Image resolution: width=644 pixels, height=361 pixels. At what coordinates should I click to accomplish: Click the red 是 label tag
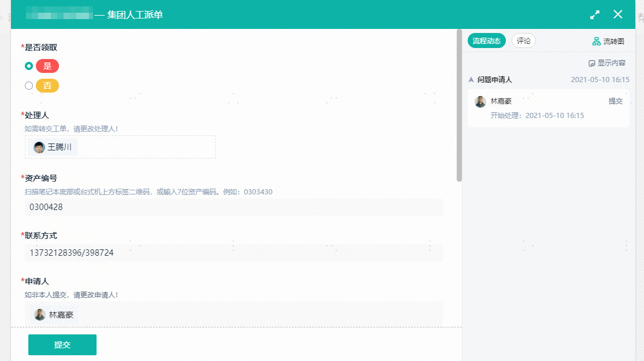(47, 66)
